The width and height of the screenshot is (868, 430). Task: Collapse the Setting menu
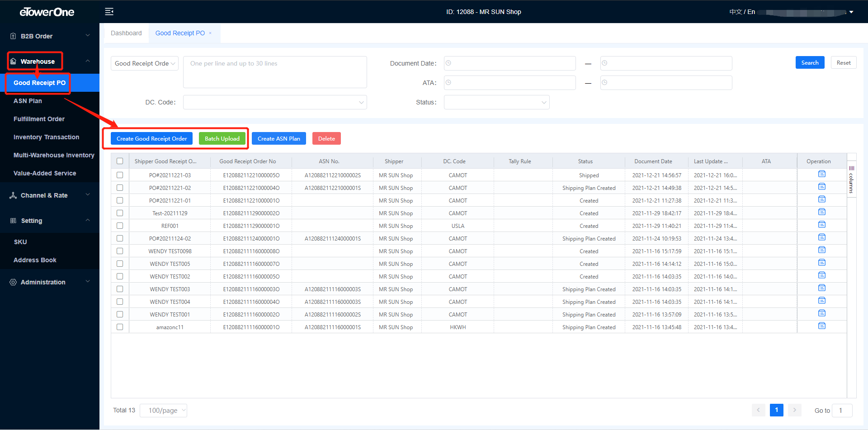50,221
